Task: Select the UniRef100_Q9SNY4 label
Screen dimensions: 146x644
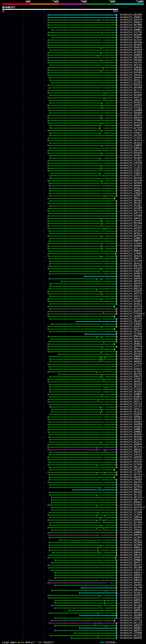Action: coord(131,274)
